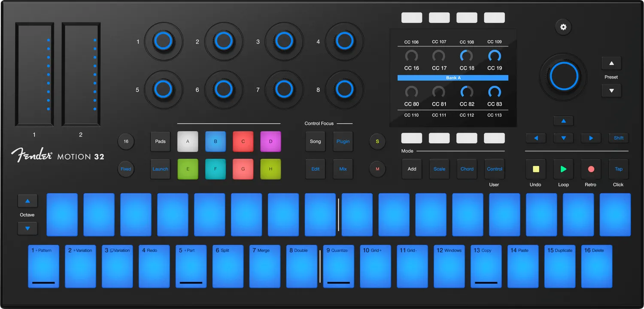Viewport: 644px width, 309px height.
Task: Click touch strip 1
Action: point(35,75)
